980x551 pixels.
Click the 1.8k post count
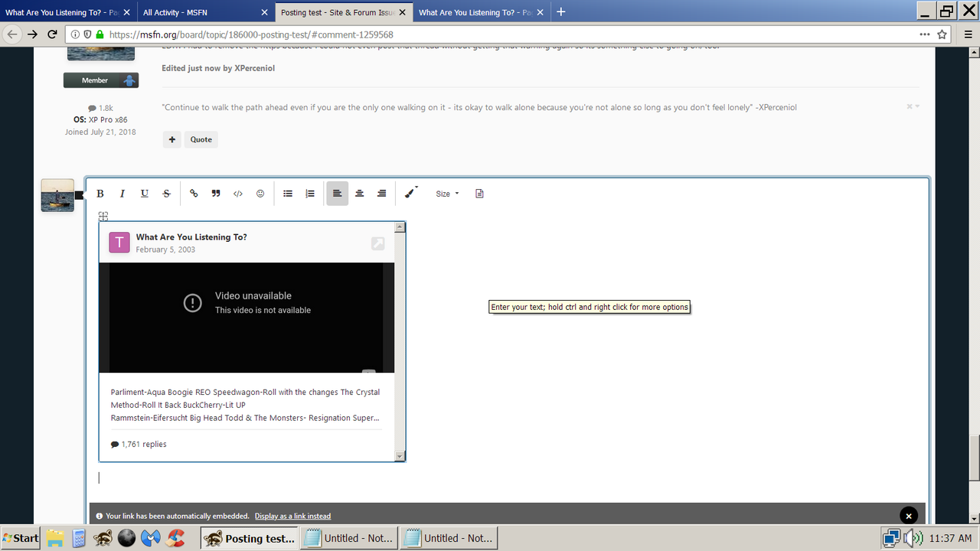pyautogui.click(x=100, y=108)
